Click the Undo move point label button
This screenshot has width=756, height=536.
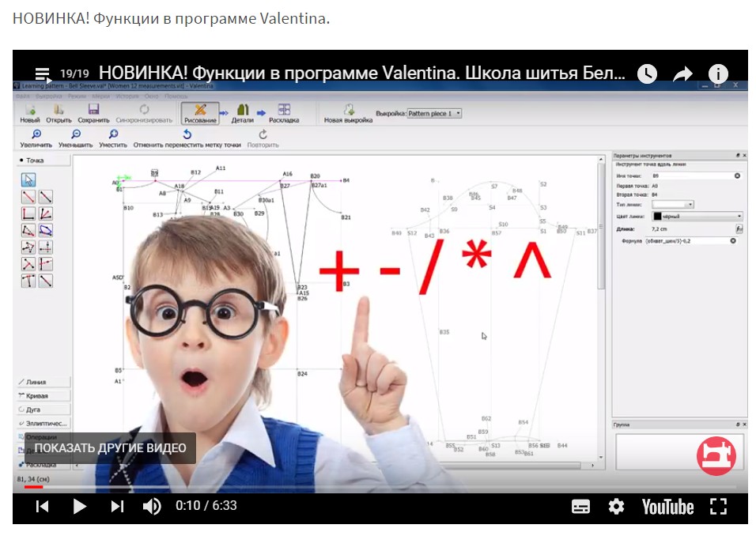pyautogui.click(x=187, y=138)
